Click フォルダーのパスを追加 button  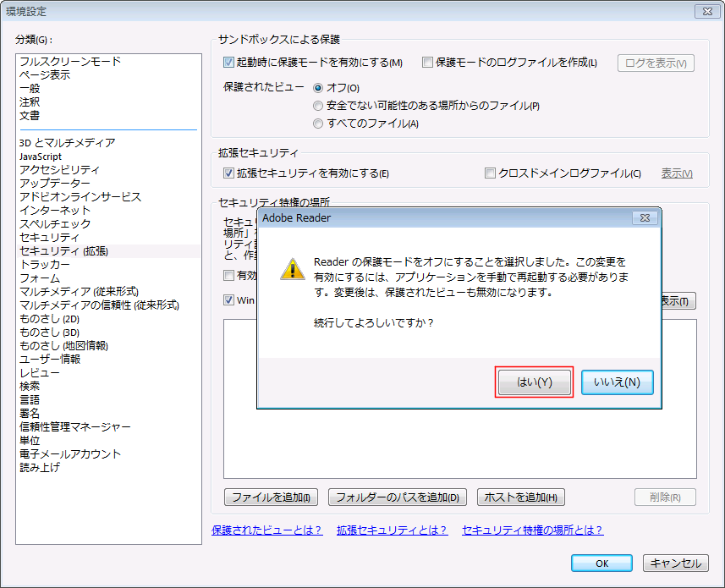tap(397, 497)
